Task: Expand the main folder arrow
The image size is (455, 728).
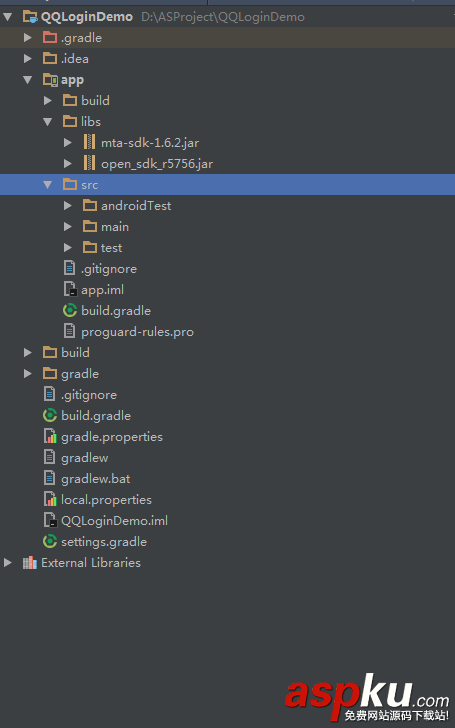Action: [x=68, y=227]
